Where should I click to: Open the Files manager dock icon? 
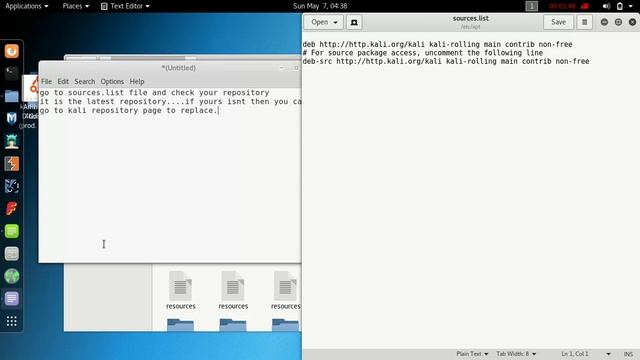click(11, 96)
